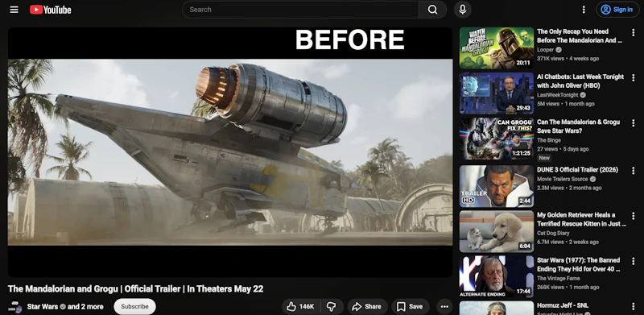Open Movie Trailers Source channel name
644x315 pixels.
coord(562,179)
